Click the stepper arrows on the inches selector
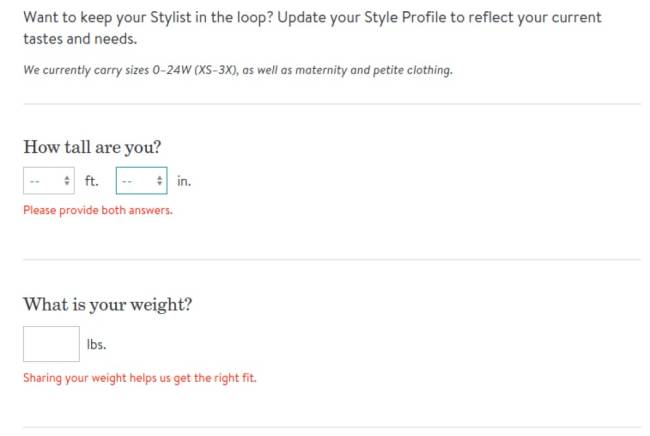 (160, 181)
